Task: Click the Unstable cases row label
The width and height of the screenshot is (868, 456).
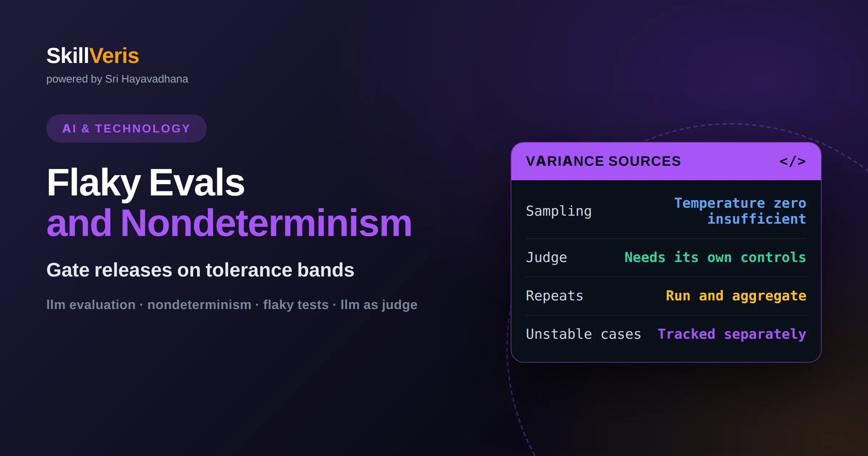Action: point(583,334)
